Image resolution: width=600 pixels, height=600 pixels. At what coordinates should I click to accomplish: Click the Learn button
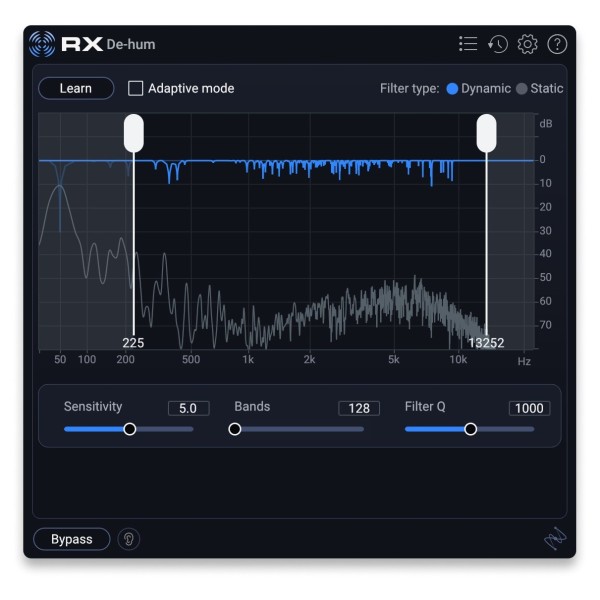coord(76,88)
